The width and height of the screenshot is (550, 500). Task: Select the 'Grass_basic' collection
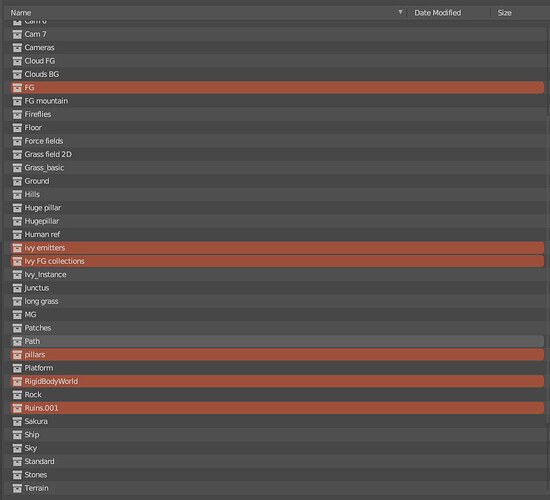click(x=277, y=168)
